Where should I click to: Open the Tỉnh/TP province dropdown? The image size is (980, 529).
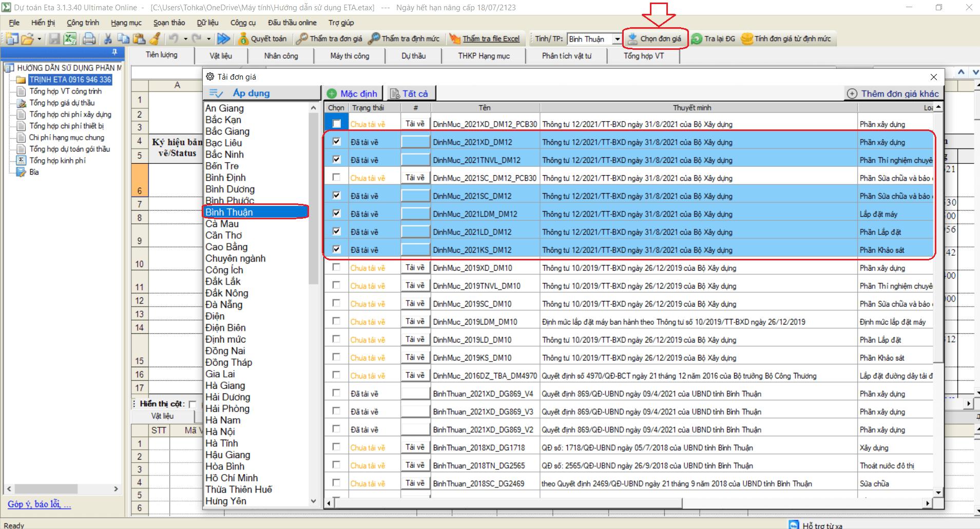click(617, 39)
